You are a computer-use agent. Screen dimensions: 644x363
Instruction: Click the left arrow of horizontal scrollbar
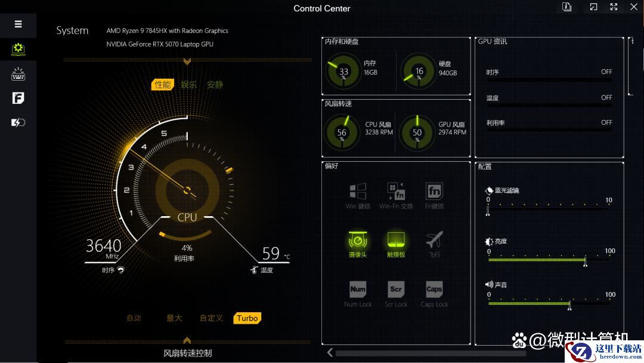pyautogui.click(x=330, y=352)
